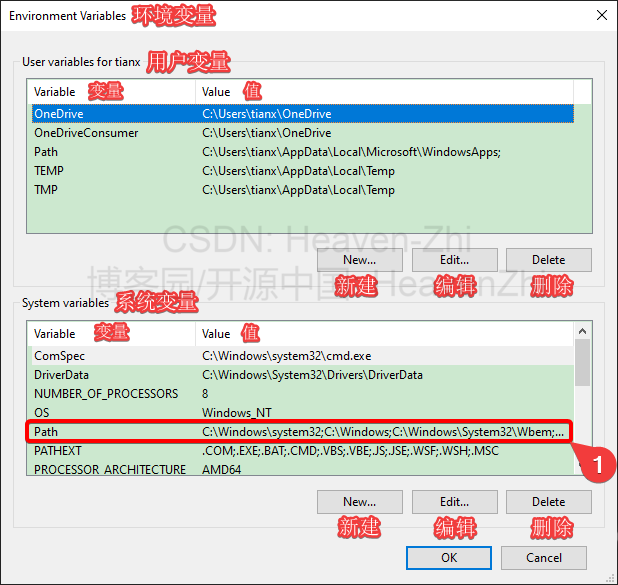This screenshot has width=618, height=585.
Task: Click the system variables scrollbar up arrow
Action: [583, 331]
